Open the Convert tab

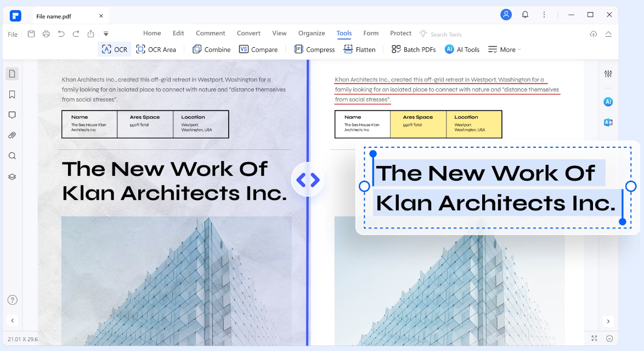click(248, 33)
